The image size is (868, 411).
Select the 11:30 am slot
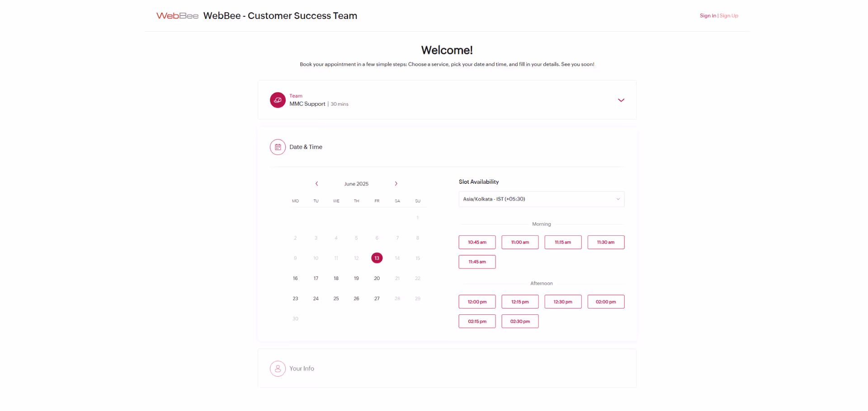click(606, 242)
